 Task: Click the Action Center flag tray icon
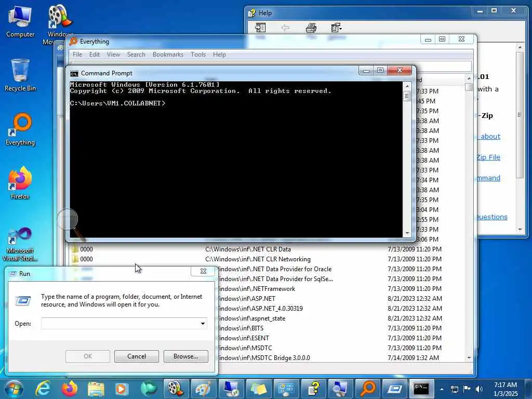click(x=467, y=389)
